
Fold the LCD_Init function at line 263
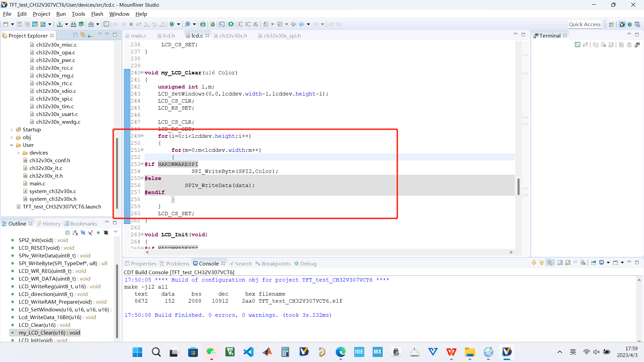[x=142, y=234]
